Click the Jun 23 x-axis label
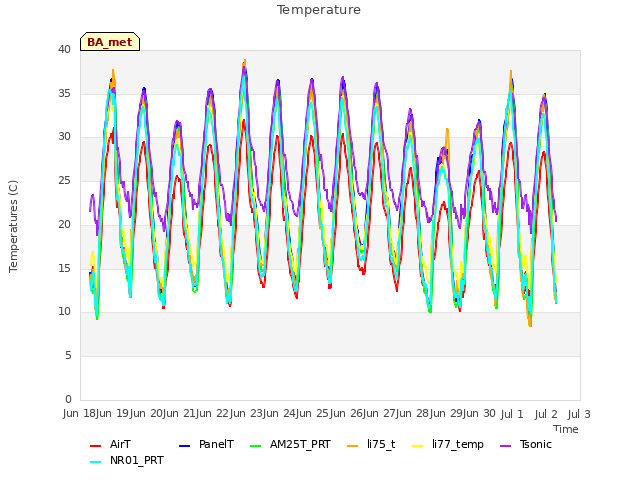 247,414
